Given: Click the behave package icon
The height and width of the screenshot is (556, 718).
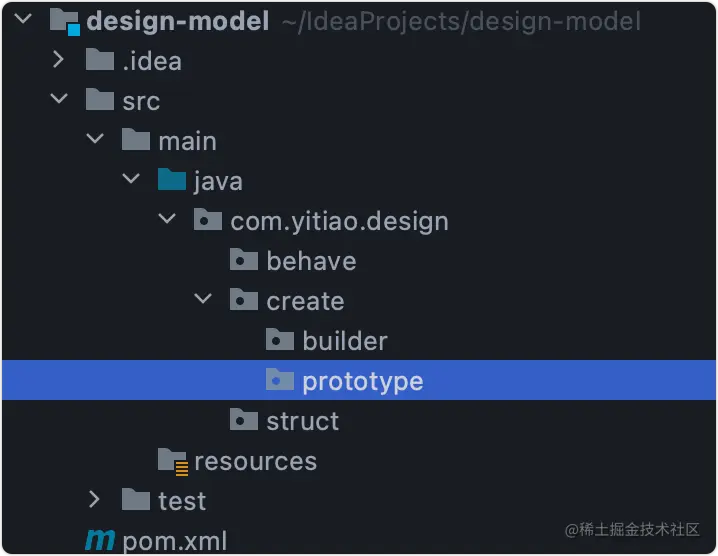Looking at the screenshot, I should tap(244, 259).
